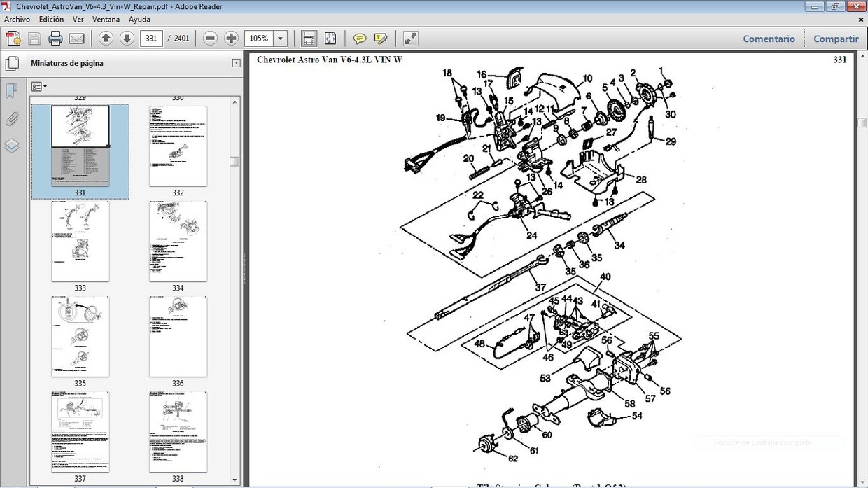
Task: Toggle scrolling fit-width page mode
Action: 309,39
